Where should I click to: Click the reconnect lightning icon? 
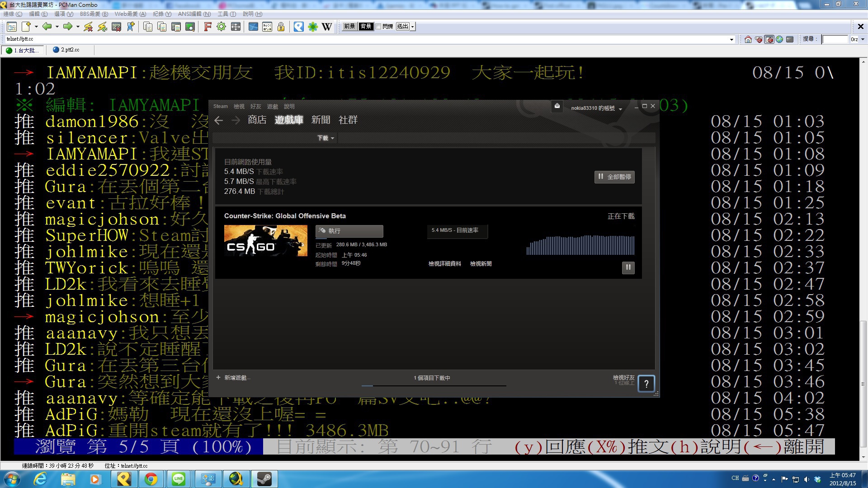click(x=103, y=27)
